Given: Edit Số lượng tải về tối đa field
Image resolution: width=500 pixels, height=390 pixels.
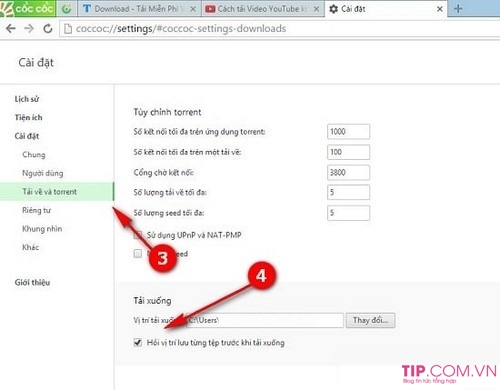Looking at the screenshot, I should tap(348, 192).
